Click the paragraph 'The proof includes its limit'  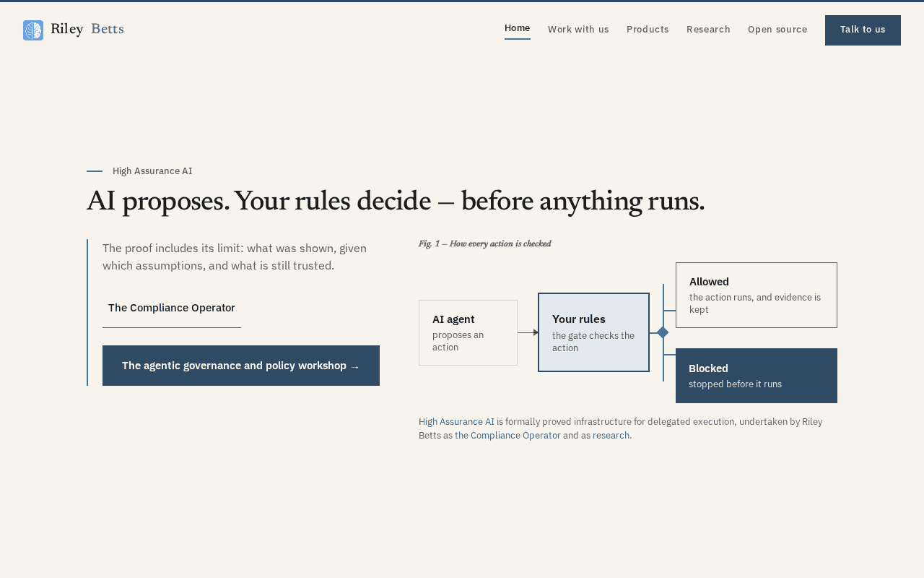pyautogui.click(x=235, y=257)
